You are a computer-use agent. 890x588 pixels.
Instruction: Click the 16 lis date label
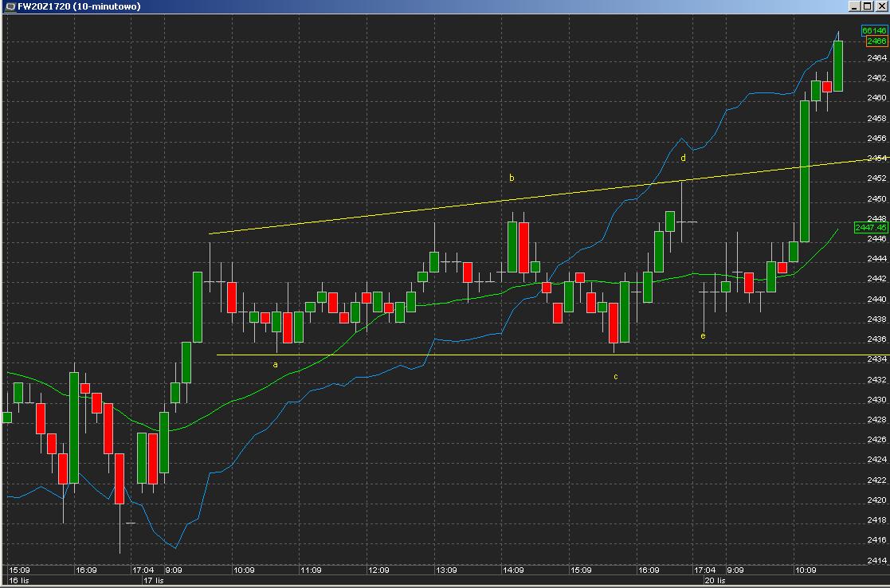click(19, 580)
